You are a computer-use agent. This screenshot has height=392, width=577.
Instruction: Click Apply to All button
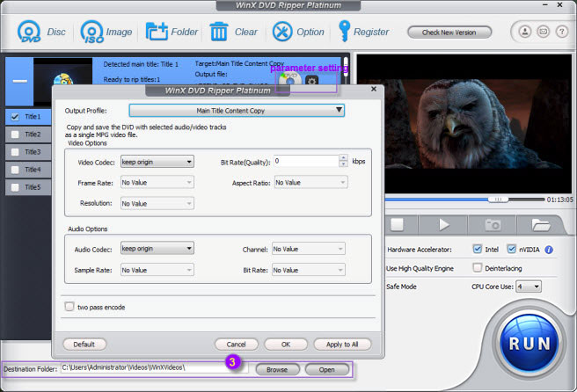point(342,345)
